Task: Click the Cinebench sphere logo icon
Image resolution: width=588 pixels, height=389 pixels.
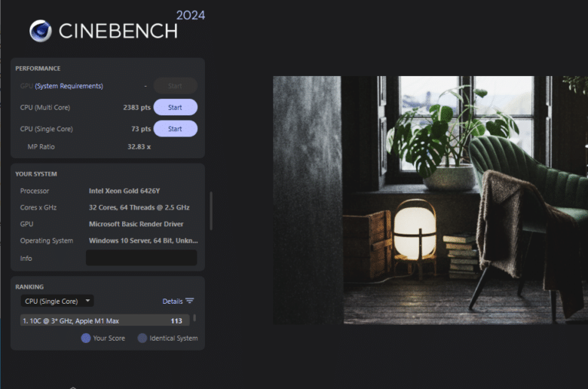Action: (x=41, y=31)
